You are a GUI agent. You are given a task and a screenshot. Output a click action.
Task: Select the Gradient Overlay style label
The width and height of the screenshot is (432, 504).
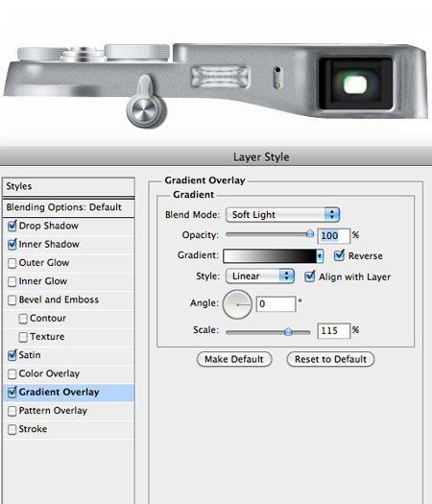[60, 392]
